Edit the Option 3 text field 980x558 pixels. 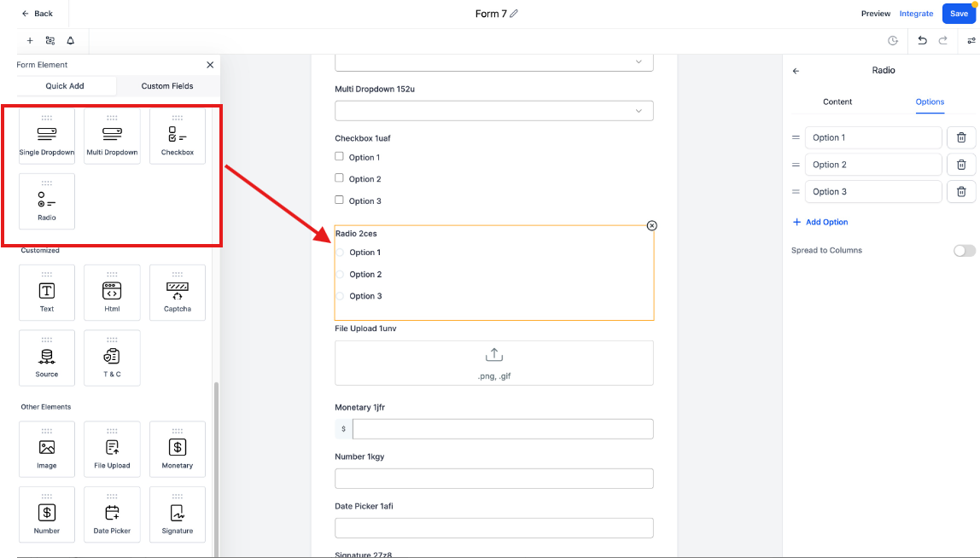point(873,192)
